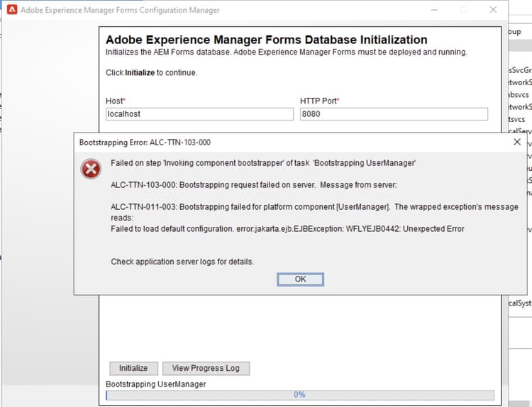
Task: Click the Adobe logo in the title bar
Action: [x=12, y=11]
